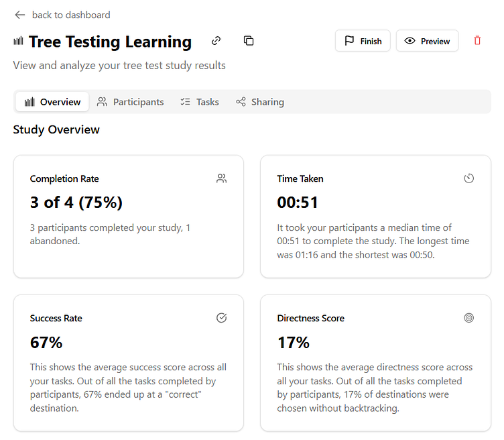Click the bar chart icon beside study title
504x440 pixels.
(x=18, y=42)
